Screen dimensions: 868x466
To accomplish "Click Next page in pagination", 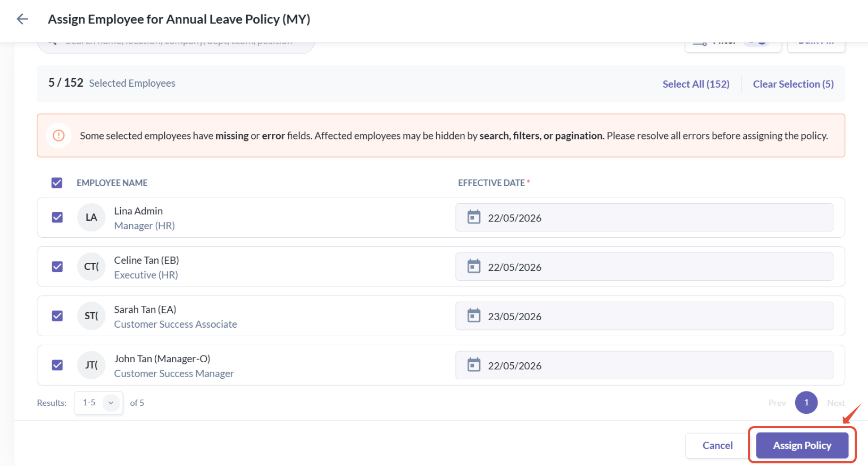I will point(836,403).
